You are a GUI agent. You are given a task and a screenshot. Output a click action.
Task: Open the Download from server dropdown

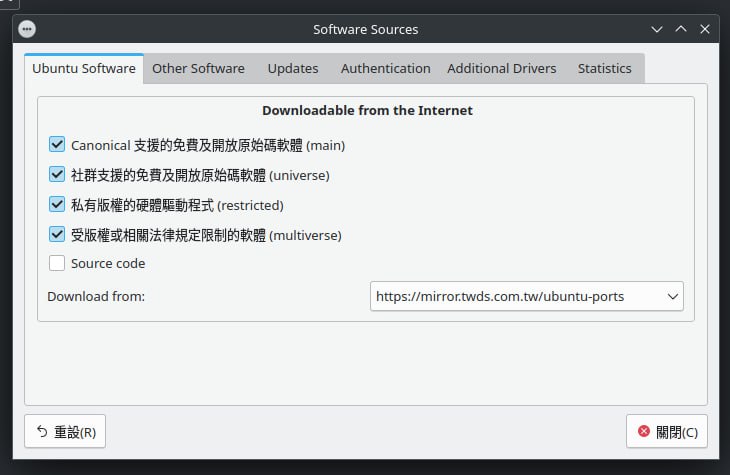point(526,296)
